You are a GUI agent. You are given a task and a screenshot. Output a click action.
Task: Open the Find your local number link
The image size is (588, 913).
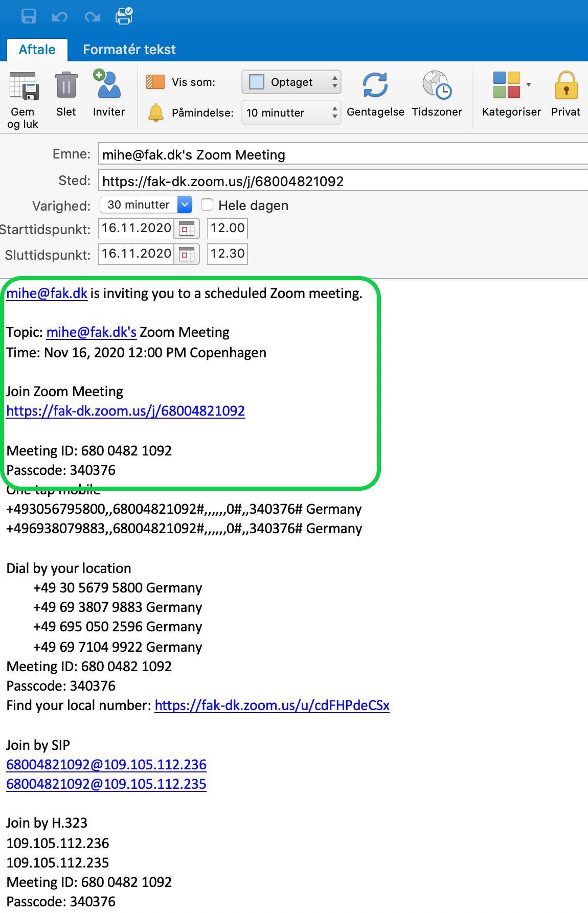pyautogui.click(x=272, y=705)
